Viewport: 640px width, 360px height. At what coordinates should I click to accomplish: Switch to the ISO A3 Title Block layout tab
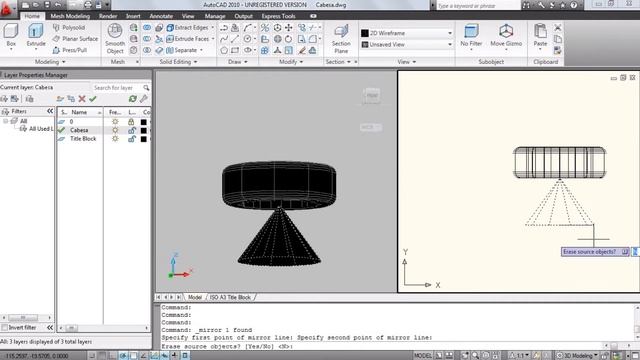[x=230, y=297]
